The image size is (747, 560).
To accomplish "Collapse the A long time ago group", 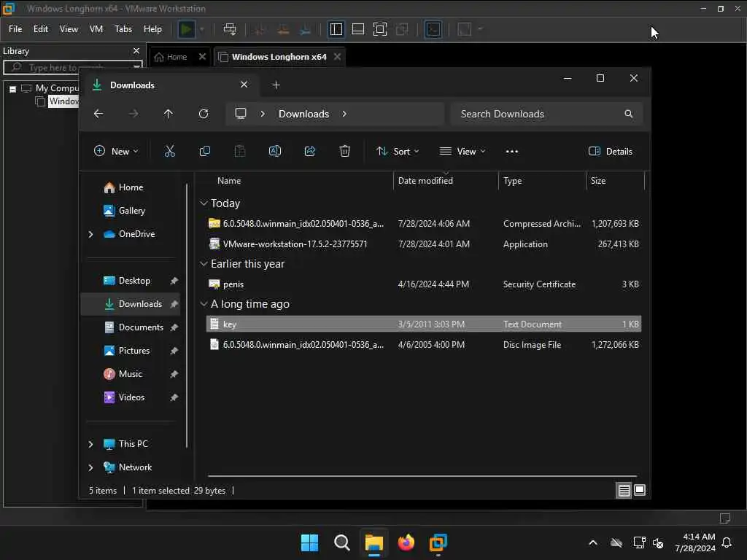I will click(204, 304).
